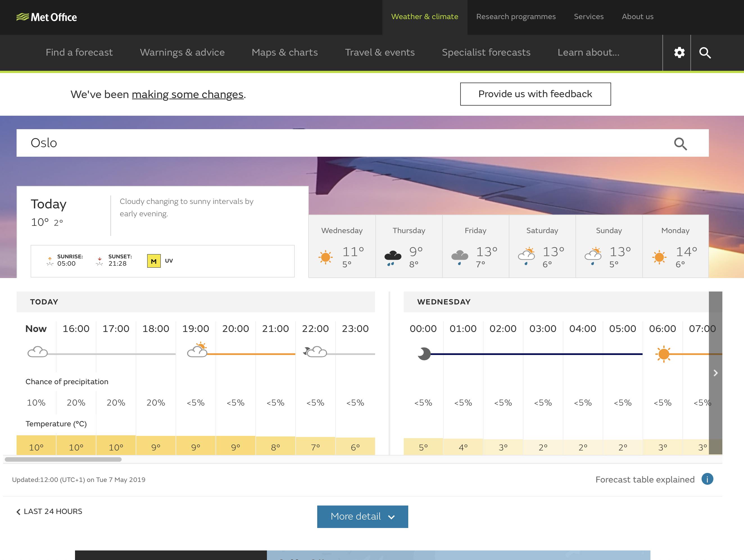Click the Oslo search box magnifier icon
This screenshot has height=560, width=744.
coord(680,144)
